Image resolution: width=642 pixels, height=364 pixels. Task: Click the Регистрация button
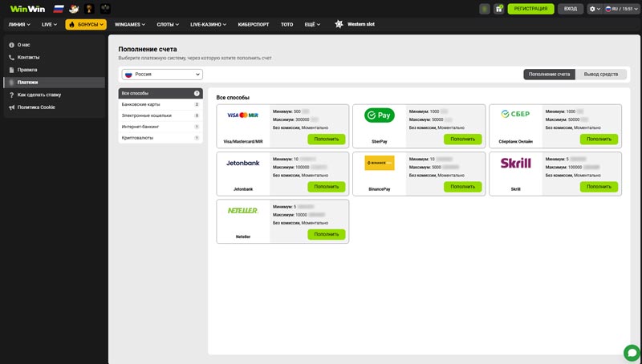click(x=530, y=9)
